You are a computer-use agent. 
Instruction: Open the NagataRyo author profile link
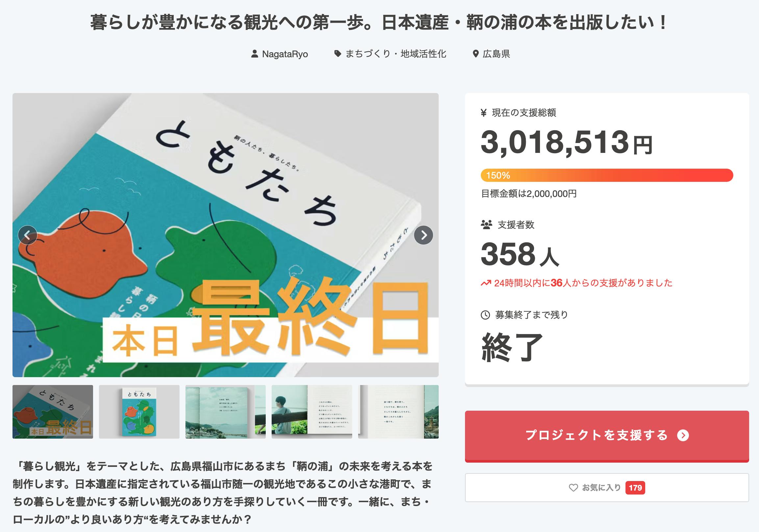[x=285, y=54]
